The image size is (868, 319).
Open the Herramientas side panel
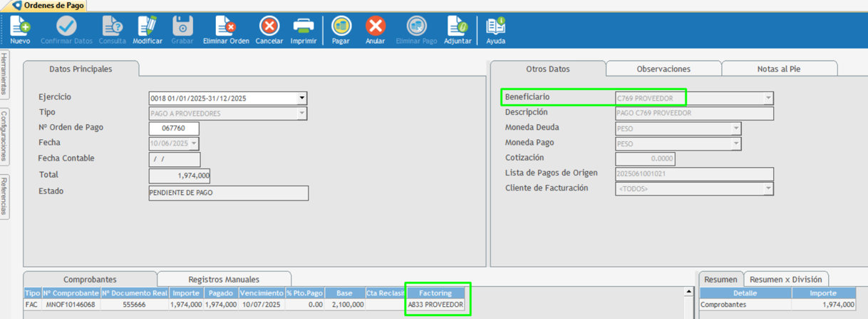pos(4,74)
